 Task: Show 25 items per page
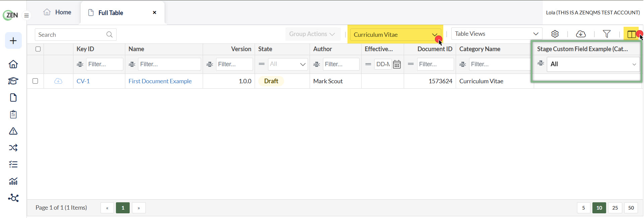615,208
